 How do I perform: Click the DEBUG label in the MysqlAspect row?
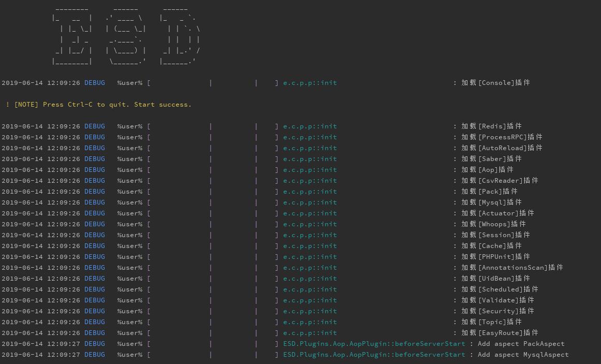[95, 355]
